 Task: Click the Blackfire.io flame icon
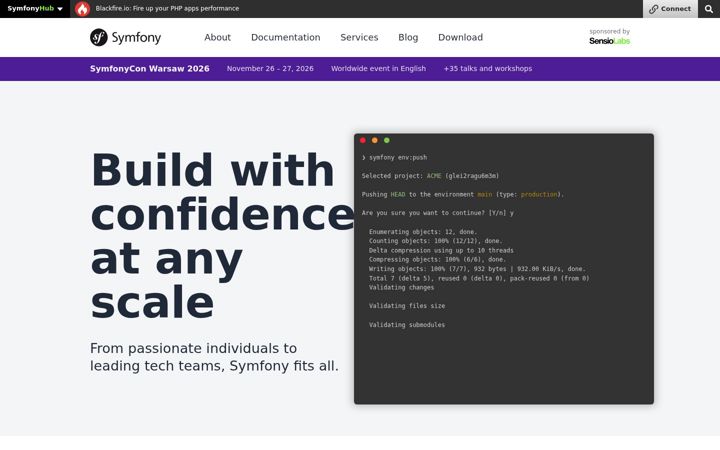coord(82,9)
